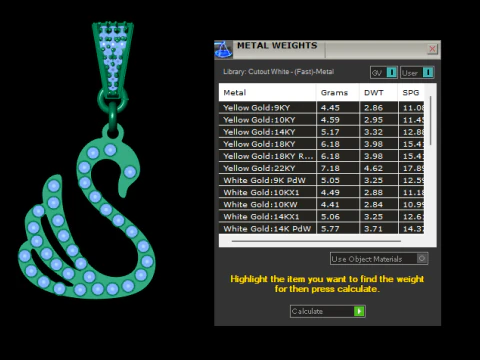This screenshot has width=480, height=360.
Task: Click the 4.62 DWT value
Action: [373, 168]
